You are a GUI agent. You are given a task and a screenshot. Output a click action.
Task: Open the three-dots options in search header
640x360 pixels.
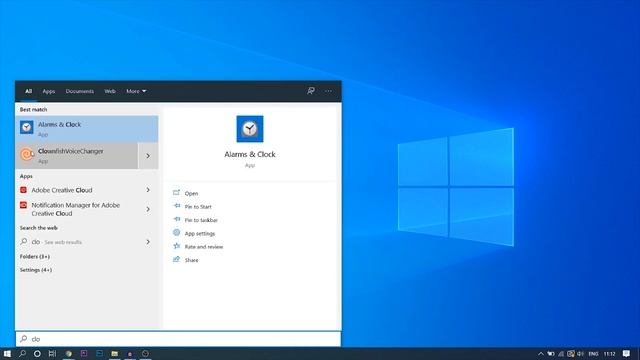[329, 91]
